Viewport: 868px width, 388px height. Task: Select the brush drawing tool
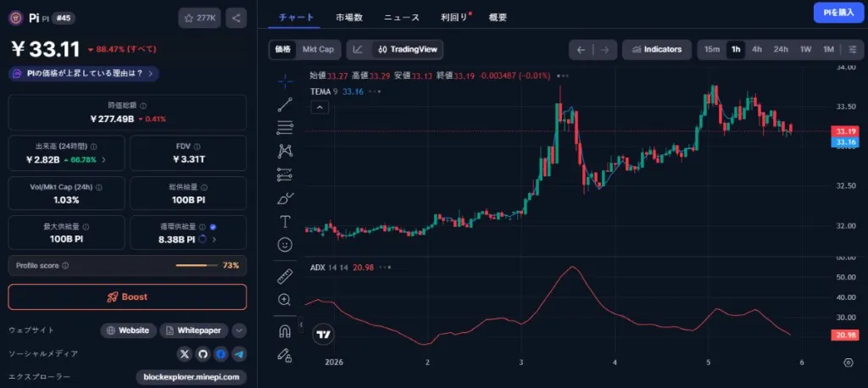(x=285, y=198)
